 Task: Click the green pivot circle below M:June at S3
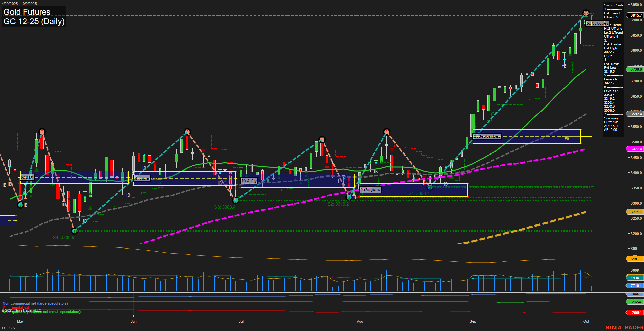point(236,200)
